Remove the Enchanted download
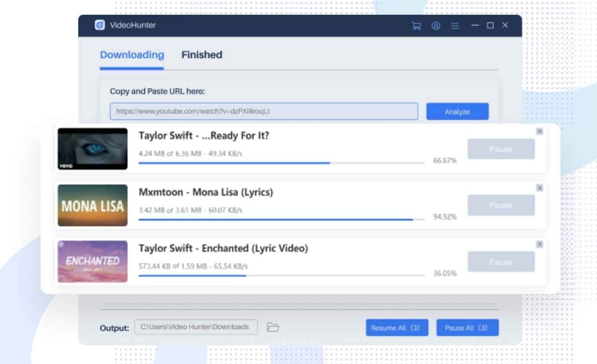This screenshot has height=364, width=597. point(540,244)
